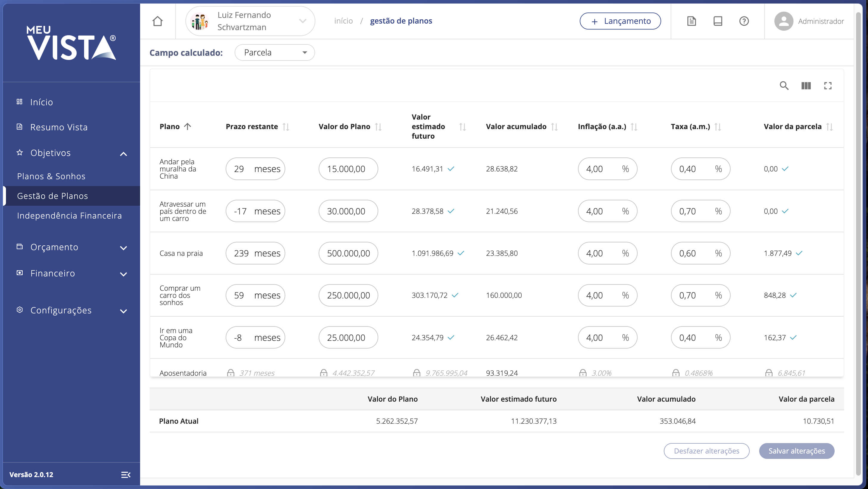This screenshot has width=868, height=489.
Task: Toggle sorting on the Valor acumulado column
Action: click(554, 127)
